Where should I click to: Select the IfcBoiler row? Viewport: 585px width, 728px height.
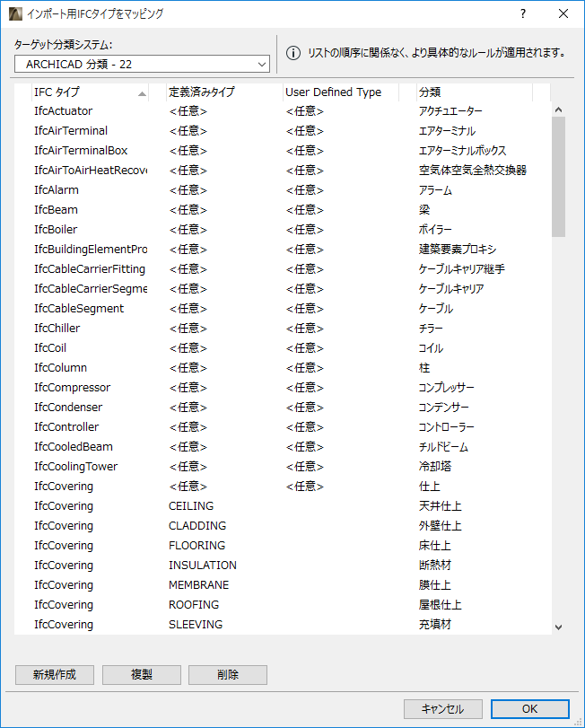pos(283,230)
